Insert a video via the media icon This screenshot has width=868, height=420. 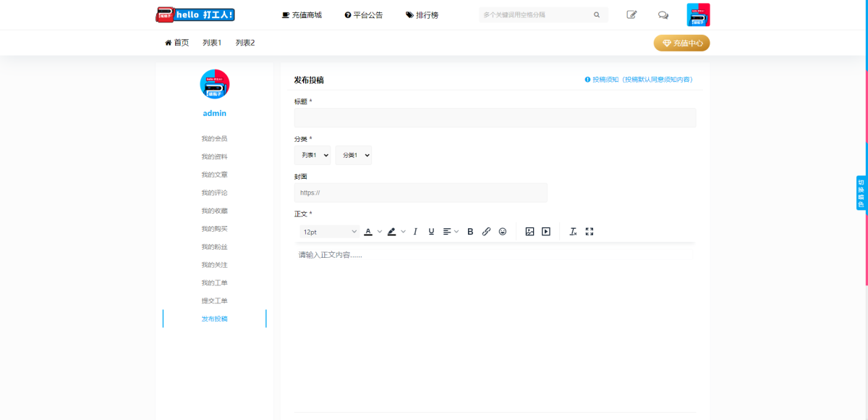pyautogui.click(x=546, y=232)
